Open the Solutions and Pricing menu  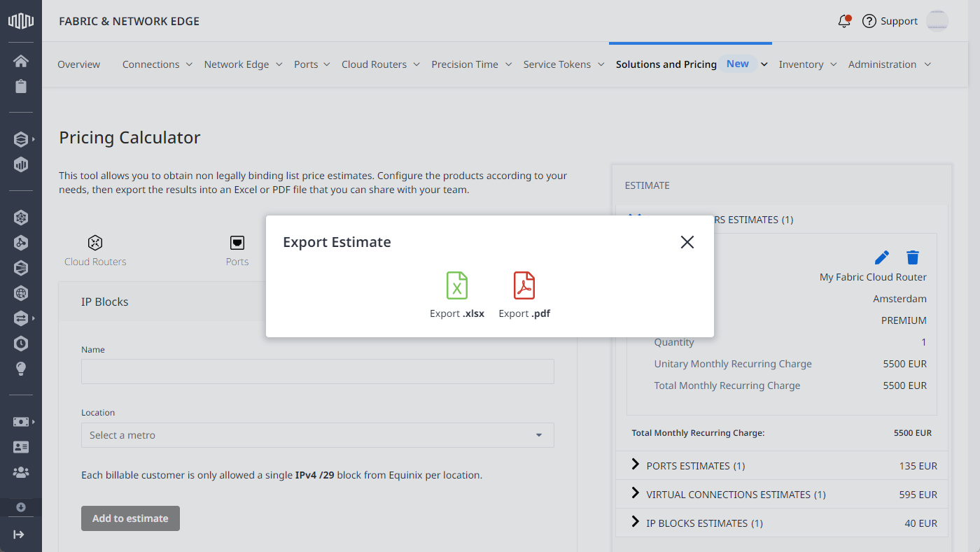(x=692, y=64)
